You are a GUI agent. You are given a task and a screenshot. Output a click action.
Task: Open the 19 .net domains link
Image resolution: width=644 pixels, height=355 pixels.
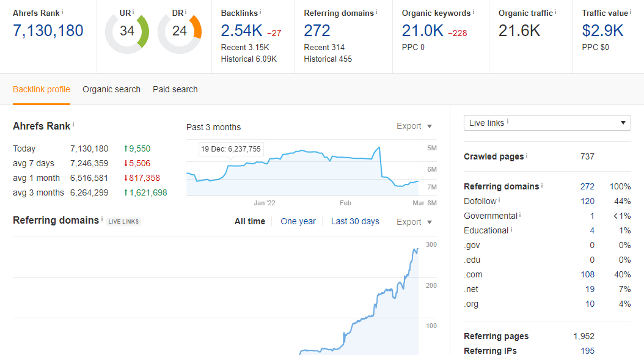pyautogui.click(x=590, y=289)
